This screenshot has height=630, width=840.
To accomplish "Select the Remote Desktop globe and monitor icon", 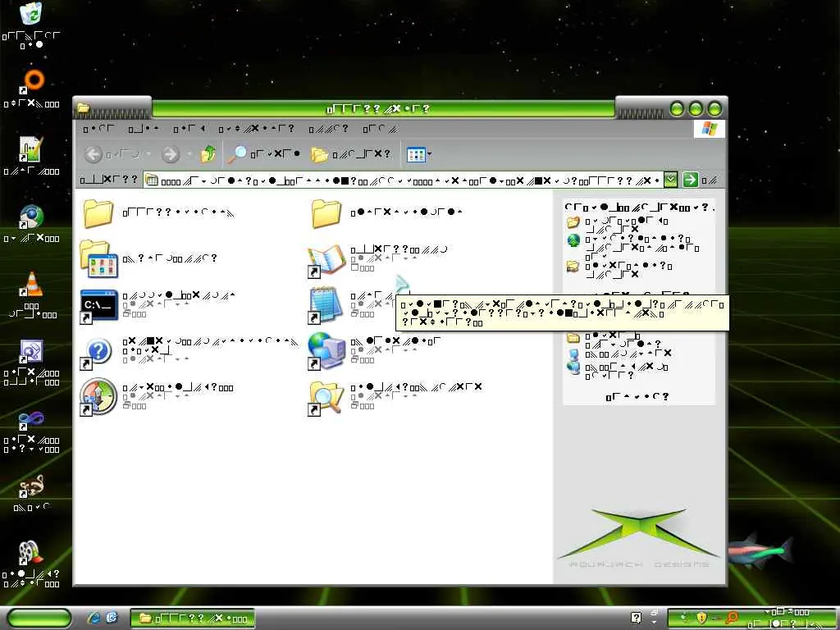I will [x=326, y=351].
